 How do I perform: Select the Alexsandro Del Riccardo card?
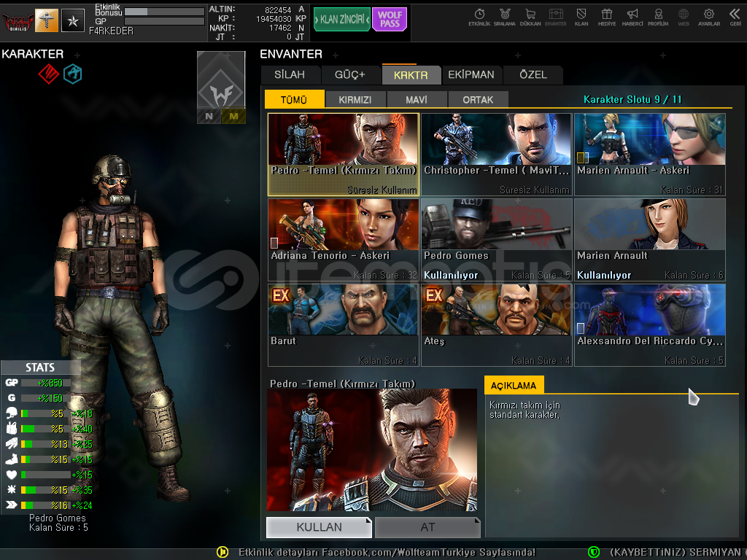click(x=650, y=325)
